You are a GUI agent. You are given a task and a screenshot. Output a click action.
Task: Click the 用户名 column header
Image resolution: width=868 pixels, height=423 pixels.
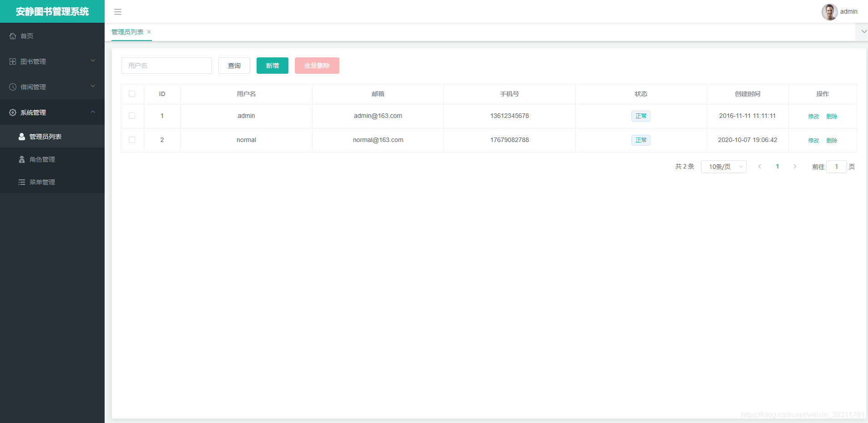246,94
